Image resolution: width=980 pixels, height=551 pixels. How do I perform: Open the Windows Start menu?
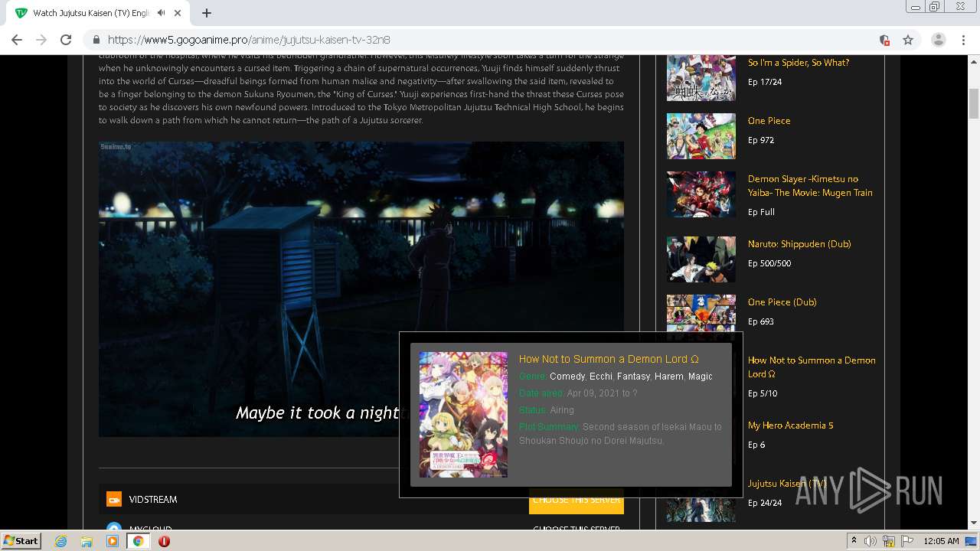point(21,540)
